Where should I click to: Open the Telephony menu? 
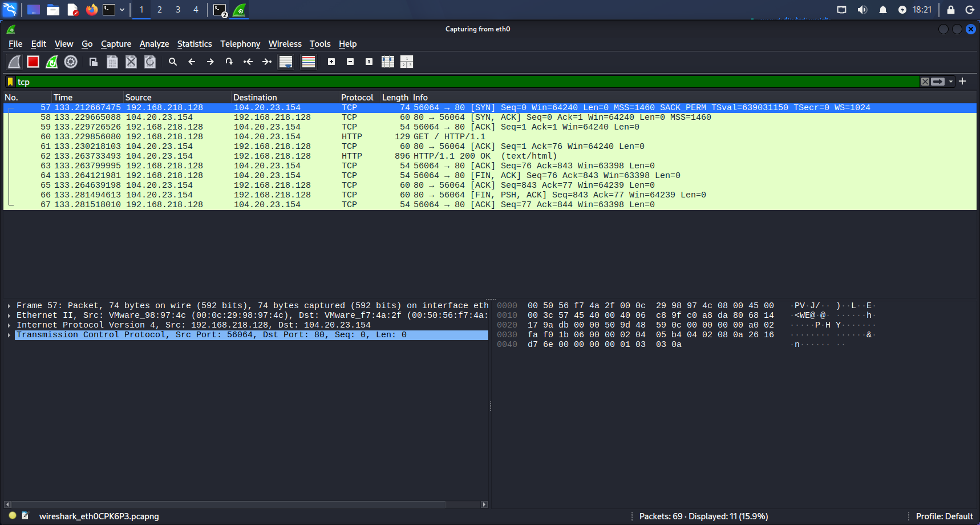coord(240,44)
